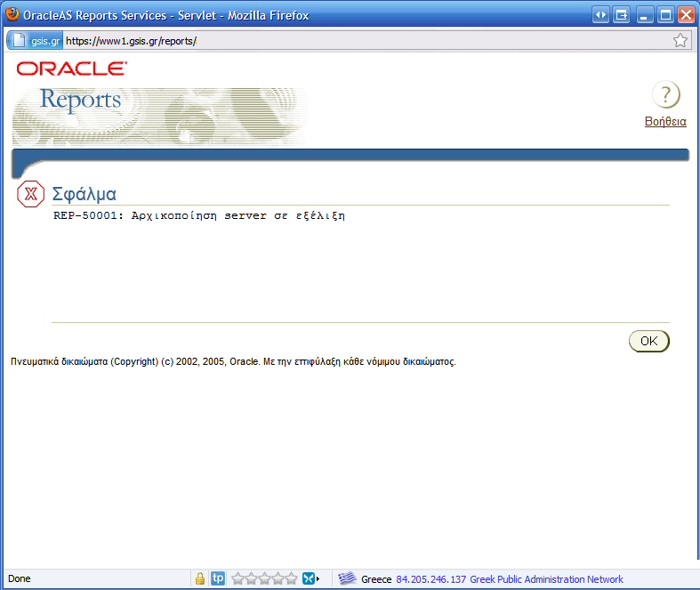Viewport: 700px width, 590px height.
Task: Click the gsis.gr site identity button
Action: [x=35, y=41]
